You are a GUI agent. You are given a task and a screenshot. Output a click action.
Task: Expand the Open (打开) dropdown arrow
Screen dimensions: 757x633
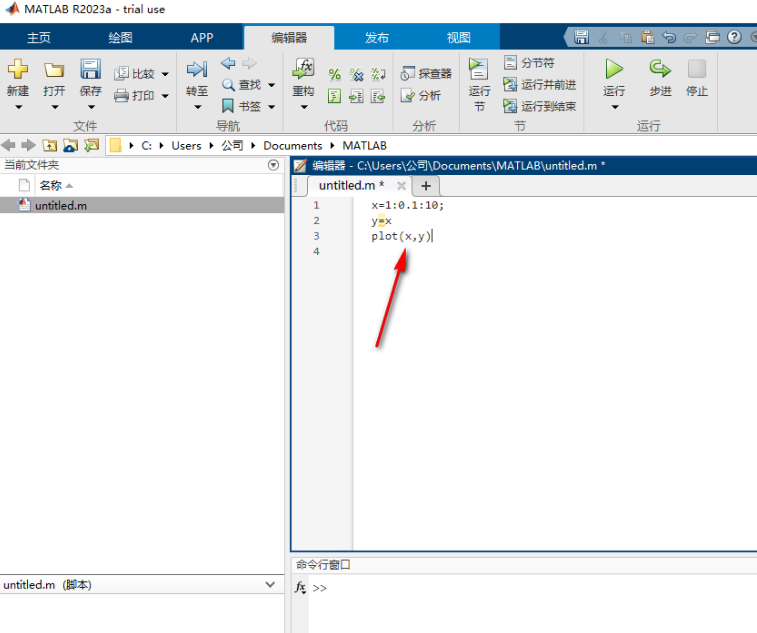55,107
